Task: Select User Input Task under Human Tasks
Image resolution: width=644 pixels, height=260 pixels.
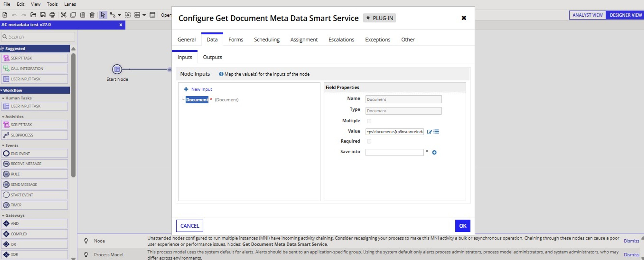Action: pos(35,106)
